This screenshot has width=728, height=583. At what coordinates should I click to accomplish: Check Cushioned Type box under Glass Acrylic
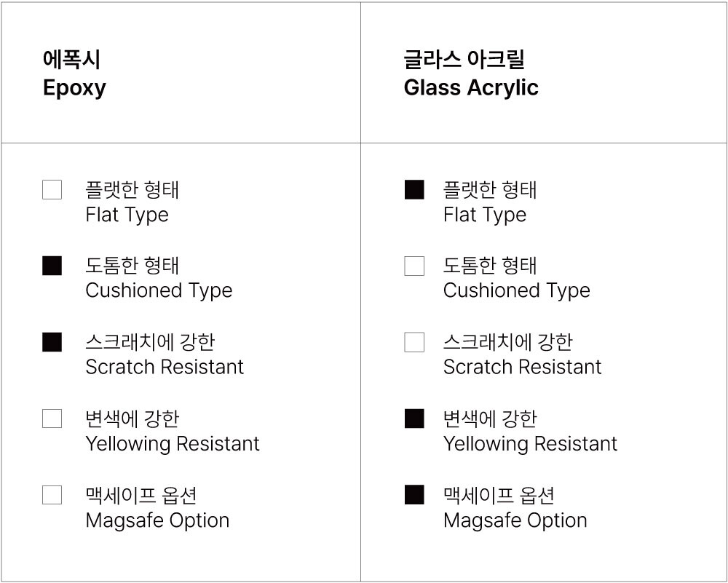[414, 266]
